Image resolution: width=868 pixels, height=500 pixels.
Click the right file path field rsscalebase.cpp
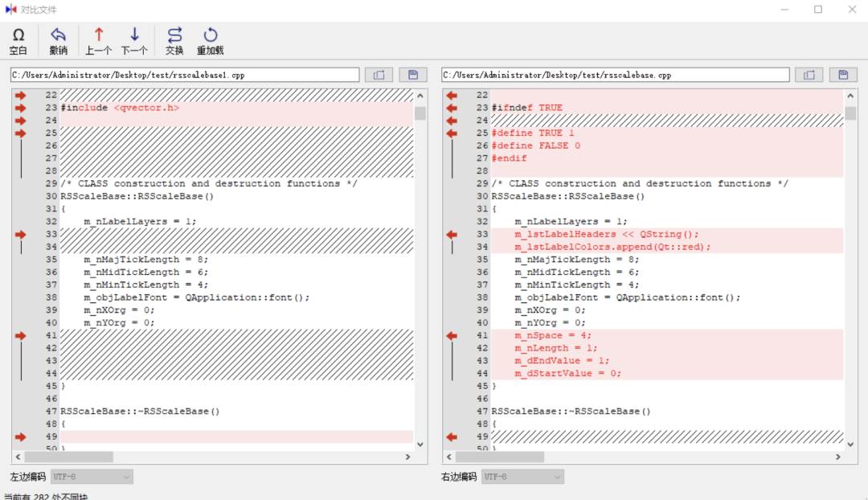(x=616, y=75)
